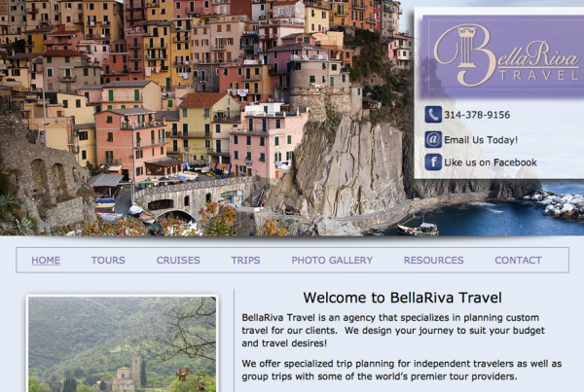Viewport: 584px width, 392px height.
Task: Click the word TRAVEL in the logo
Action: 539,75
